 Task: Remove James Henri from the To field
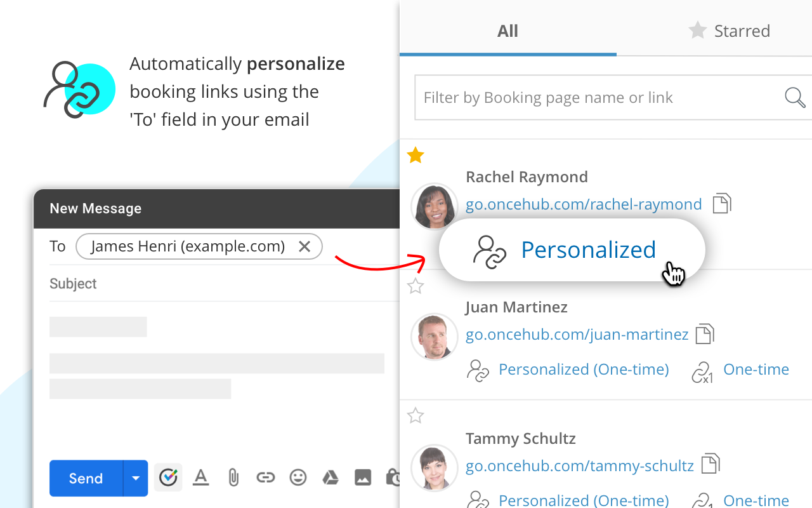pos(304,246)
